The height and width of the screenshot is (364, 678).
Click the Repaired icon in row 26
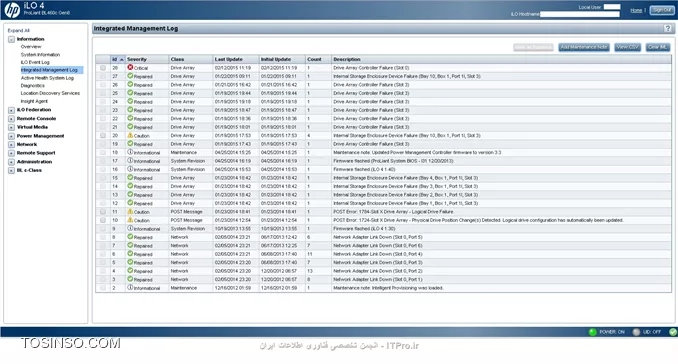[x=130, y=84]
